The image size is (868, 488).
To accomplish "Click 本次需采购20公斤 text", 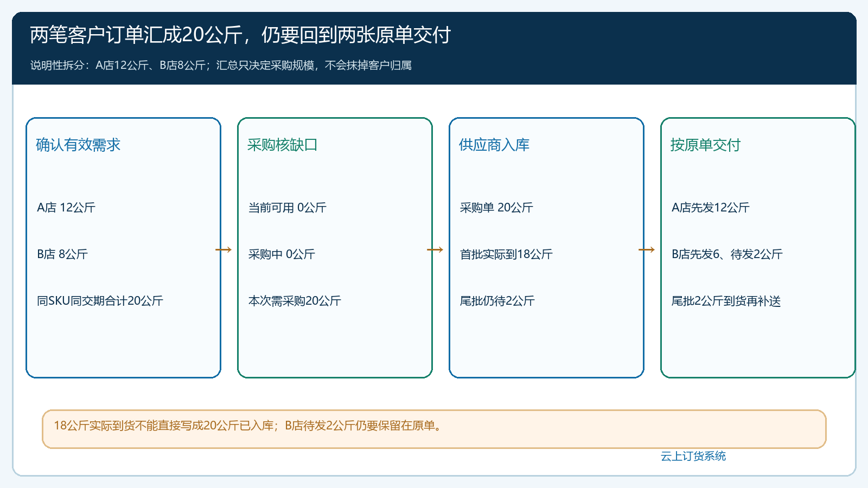I will pyautogui.click(x=295, y=301).
